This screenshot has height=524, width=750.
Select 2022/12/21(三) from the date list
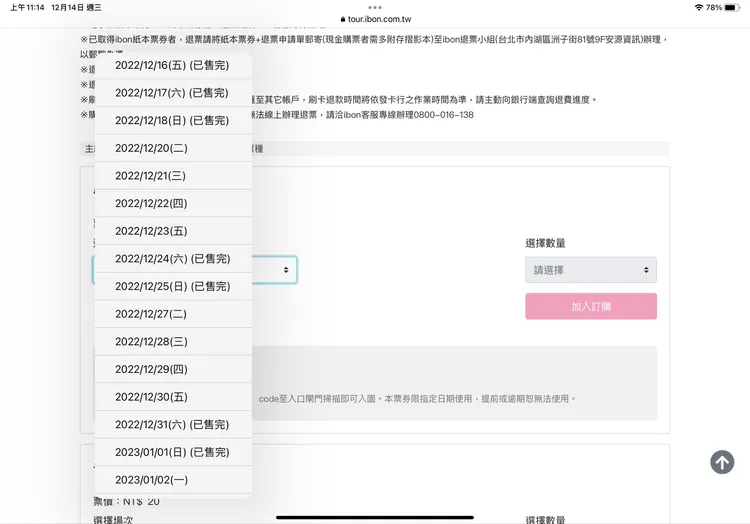172,176
